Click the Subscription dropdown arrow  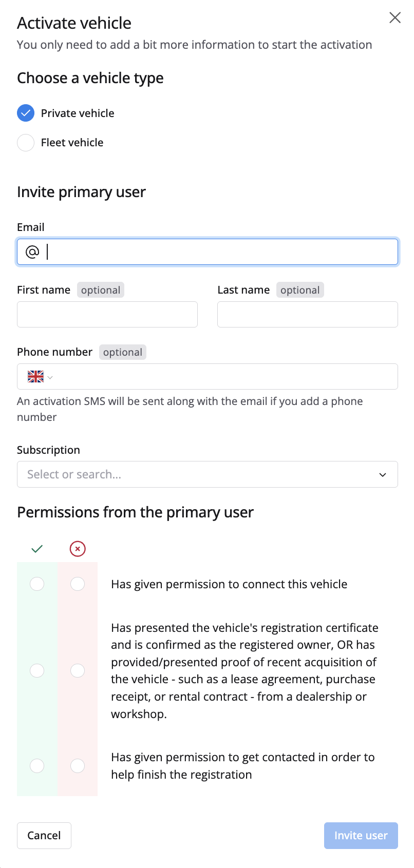pos(382,475)
